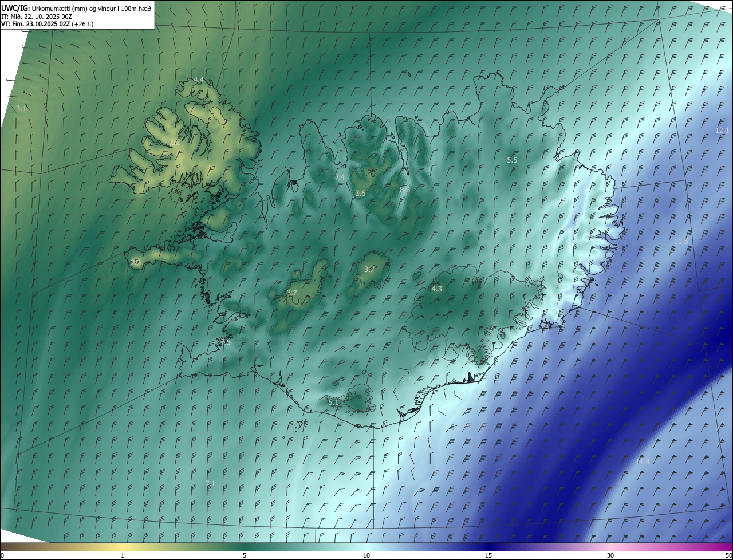This screenshot has width=733, height=560.
Task: Click the 50 label on the color scale
Action: coord(728,555)
